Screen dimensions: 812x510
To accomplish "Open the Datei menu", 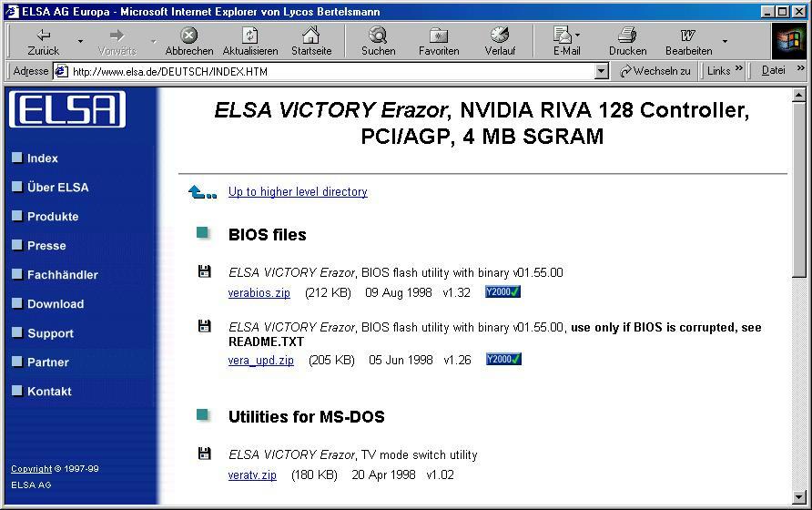I will click(x=773, y=70).
